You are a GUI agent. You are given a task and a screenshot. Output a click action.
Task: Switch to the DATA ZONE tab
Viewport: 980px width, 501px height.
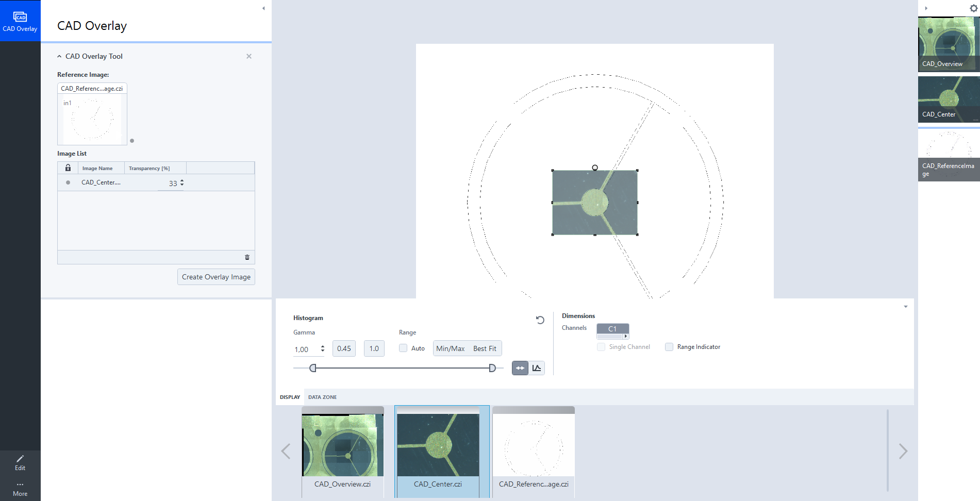[322, 397]
